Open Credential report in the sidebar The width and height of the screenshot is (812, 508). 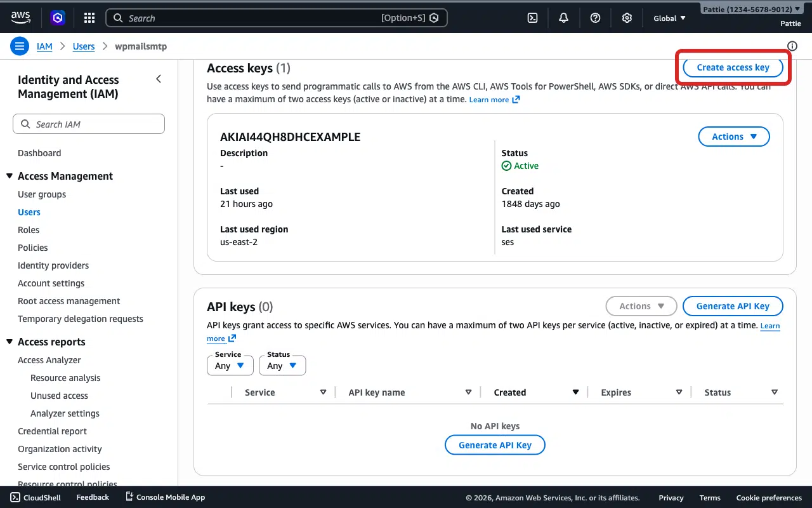[52, 431]
